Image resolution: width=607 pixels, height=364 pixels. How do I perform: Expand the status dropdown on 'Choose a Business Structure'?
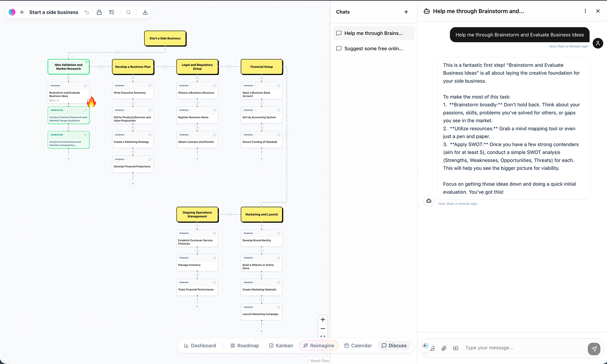pyautogui.click(x=184, y=86)
